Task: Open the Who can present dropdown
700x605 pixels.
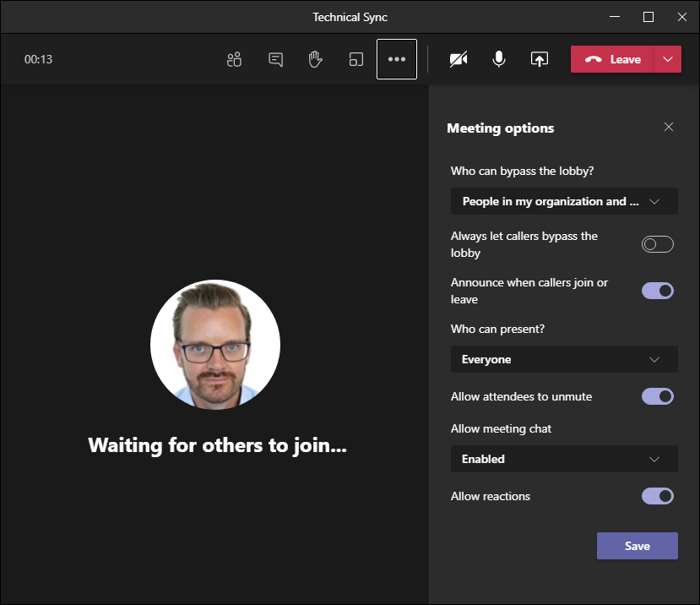Action: pos(564,359)
